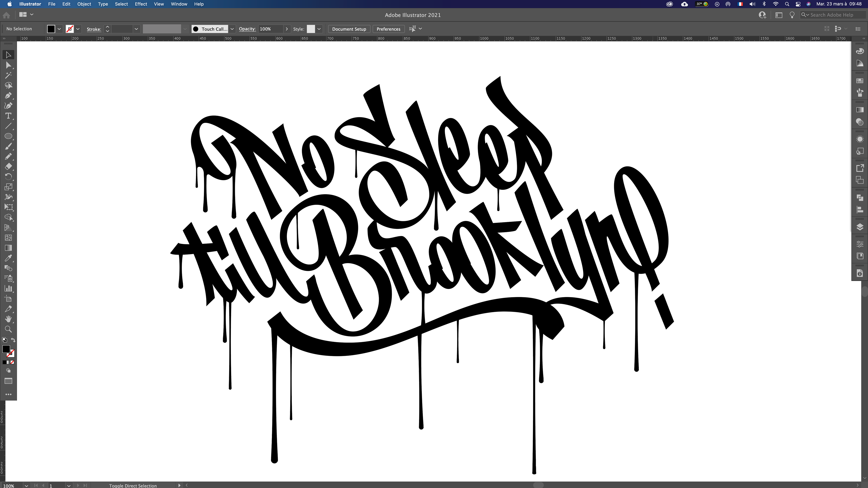Select the Eyedropper tool
The height and width of the screenshot is (488, 868).
pos(8,258)
